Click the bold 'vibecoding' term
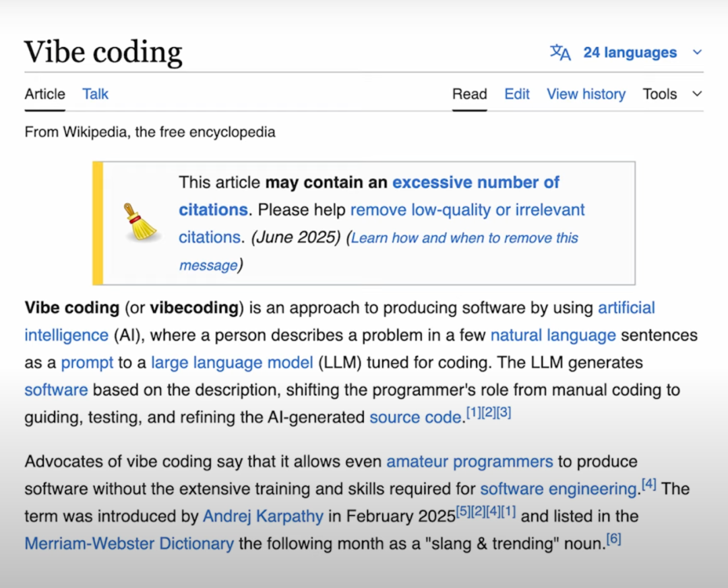Screen dimensions: 728x588 point(194,307)
